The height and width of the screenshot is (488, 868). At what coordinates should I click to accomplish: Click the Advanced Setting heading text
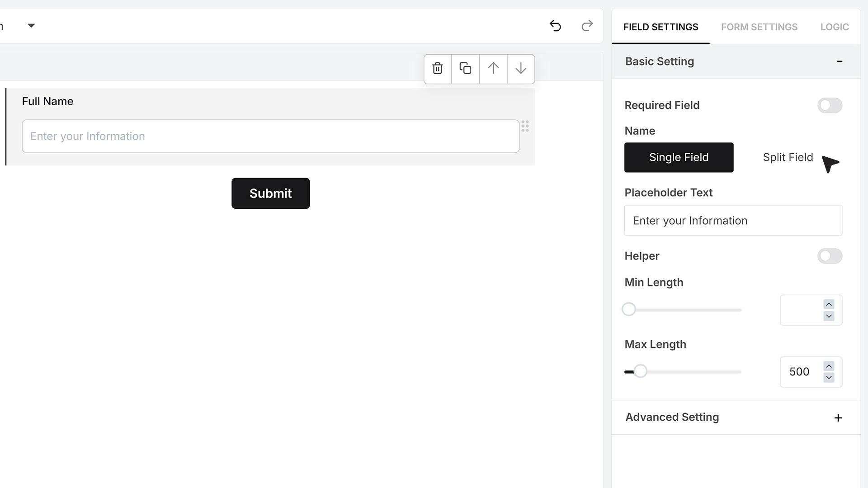pyautogui.click(x=672, y=417)
